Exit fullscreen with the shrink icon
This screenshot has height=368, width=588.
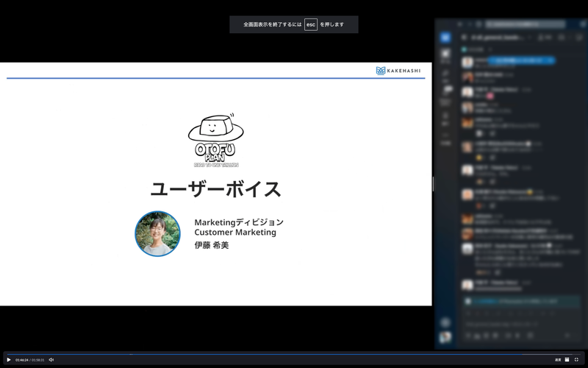(577, 360)
